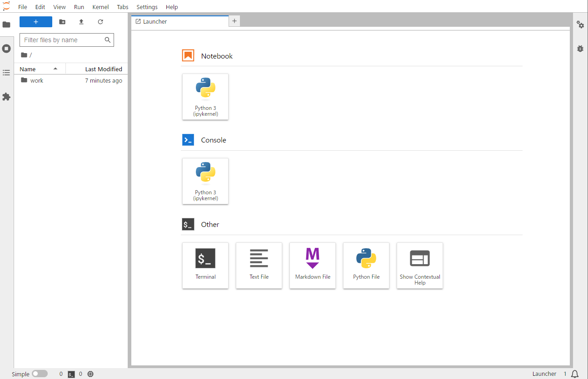Click the Filter files by name field

63,40
